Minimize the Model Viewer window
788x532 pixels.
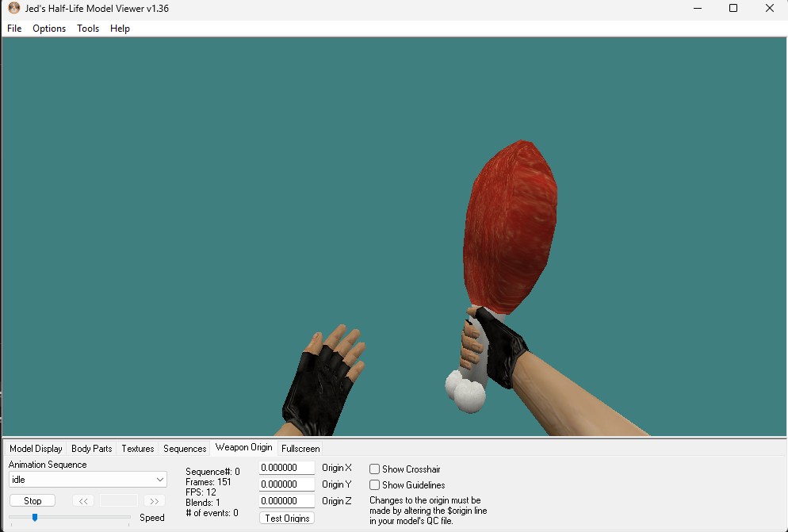tap(697, 9)
